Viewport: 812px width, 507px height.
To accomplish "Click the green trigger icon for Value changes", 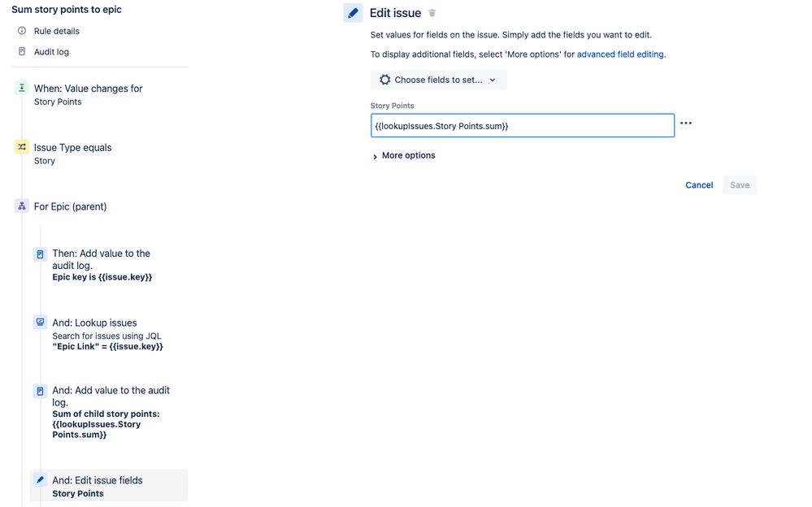I will click(22, 88).
